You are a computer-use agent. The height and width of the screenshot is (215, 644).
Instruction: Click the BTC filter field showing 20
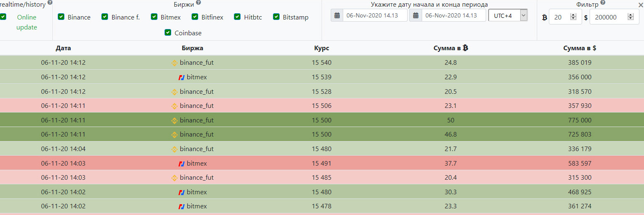[565, 17]
